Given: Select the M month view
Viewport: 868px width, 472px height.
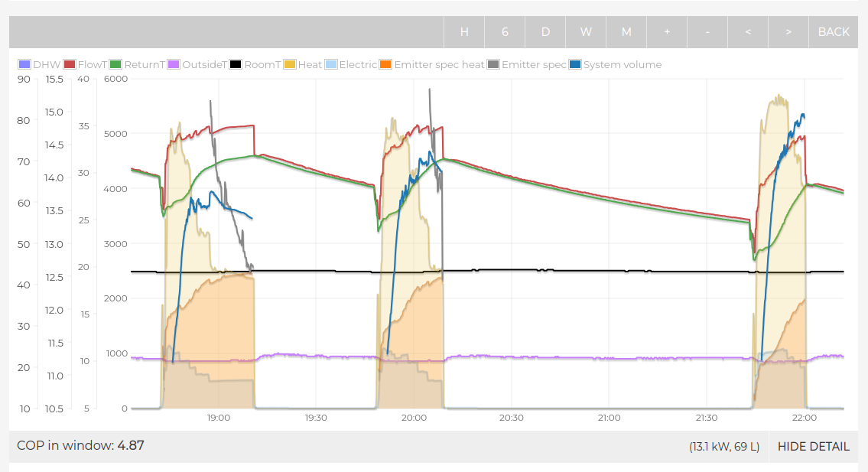Looking at the screenshot, I should coord(626,31).
